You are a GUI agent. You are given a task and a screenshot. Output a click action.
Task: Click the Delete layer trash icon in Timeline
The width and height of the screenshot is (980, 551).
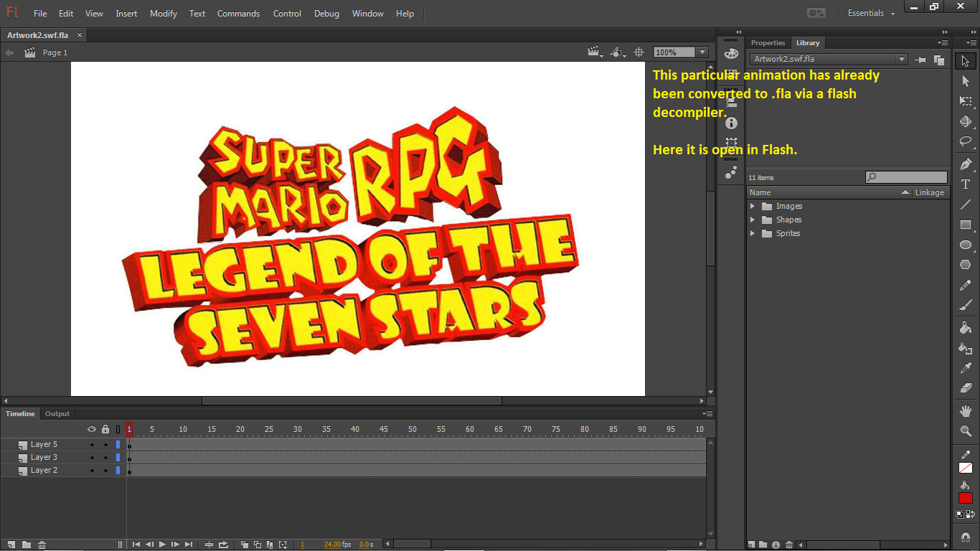pos(42,545)
